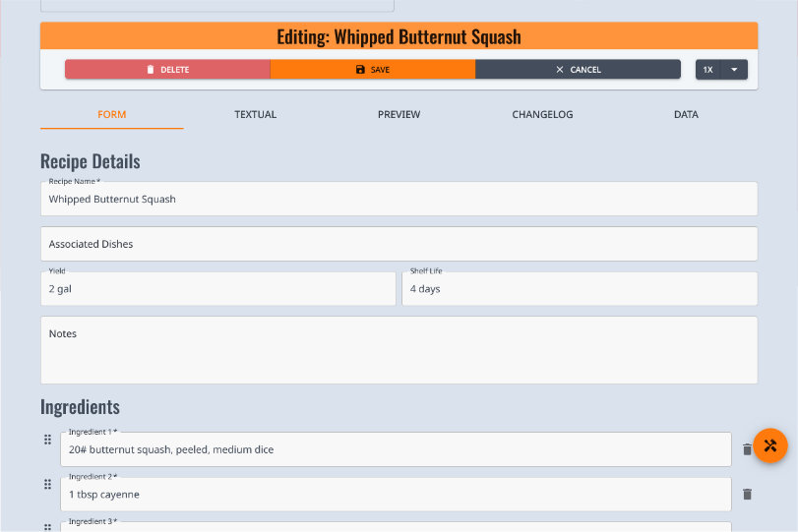798x532 pixels.
Task: Cancel editing the recipe
Action: (x=578, y=70)
